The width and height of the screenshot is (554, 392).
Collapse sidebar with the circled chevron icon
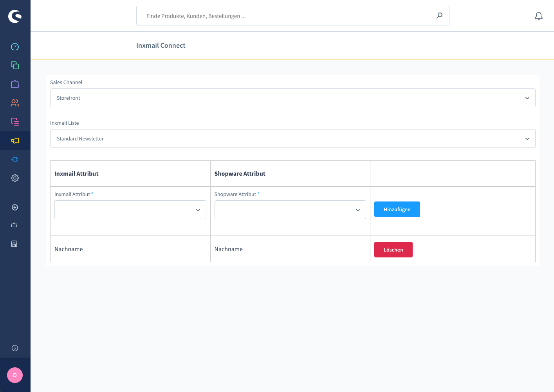(x=15, y=348)
